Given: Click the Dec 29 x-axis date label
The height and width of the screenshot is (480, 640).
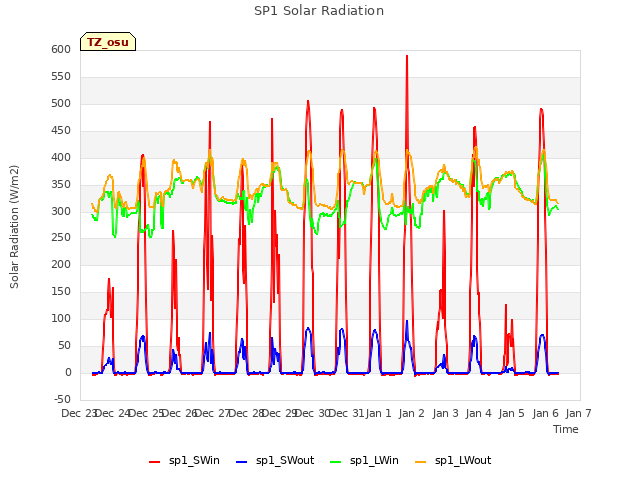Looking at the screenshot, I should click(x=279, y=413).
